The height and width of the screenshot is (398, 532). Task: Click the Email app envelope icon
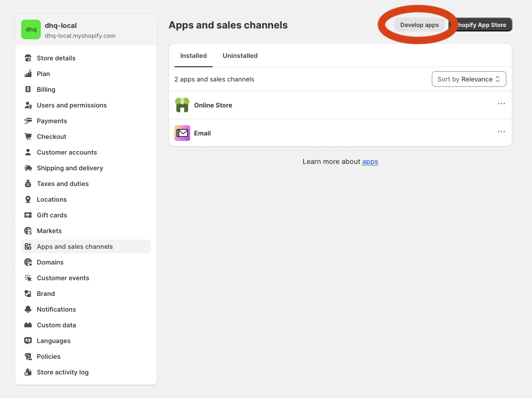182,133
